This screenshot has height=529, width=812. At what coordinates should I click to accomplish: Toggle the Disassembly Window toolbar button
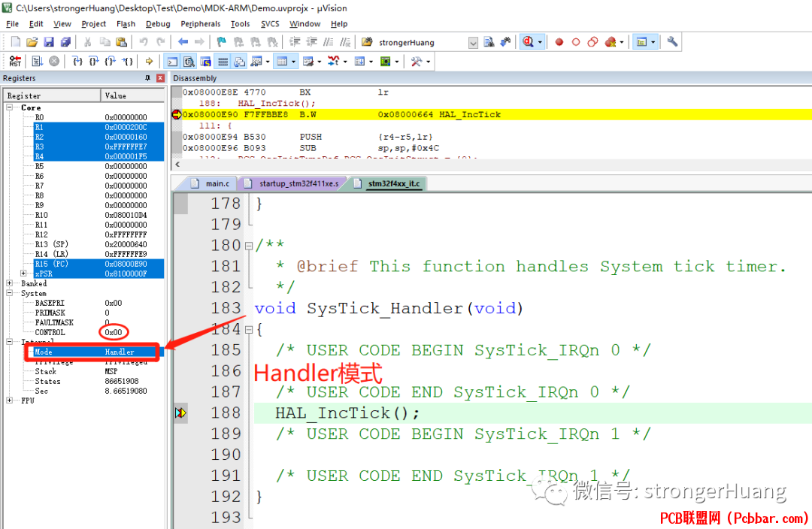189,62
